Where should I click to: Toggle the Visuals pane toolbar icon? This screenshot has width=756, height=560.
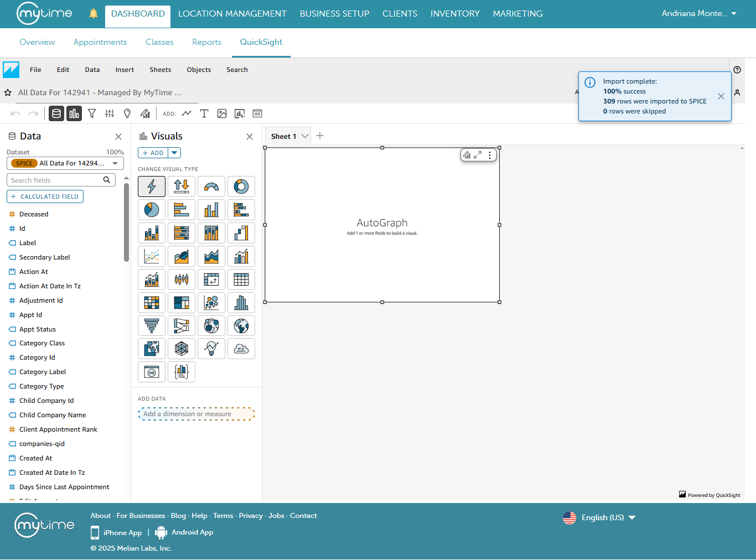coord(74,113)
